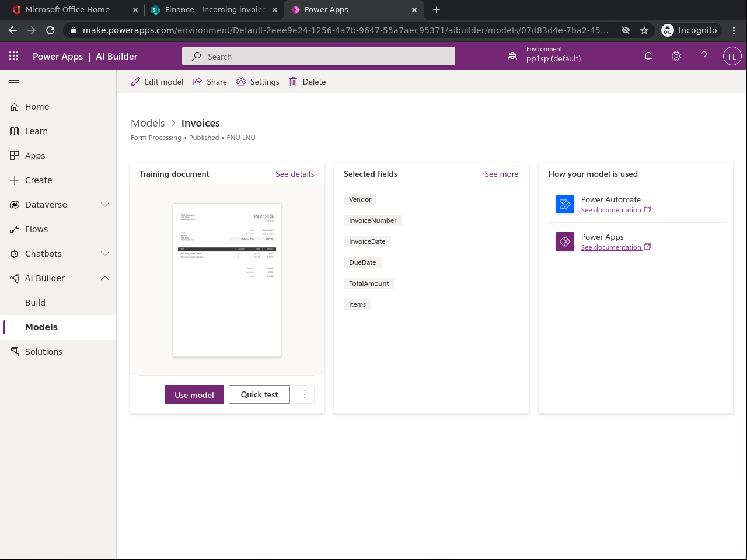Viewport: 747px width, 560px height.
Task: Open a new browser tab
Action: (x=437, y=10)
